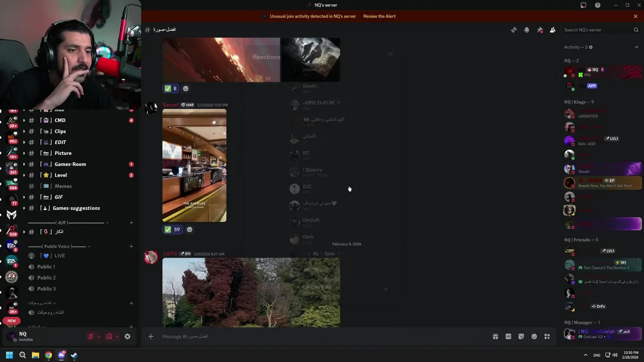The width and height of the screenshot is (644, 362).
Task: Add reaction next to count 59
Action: [189, 229]
